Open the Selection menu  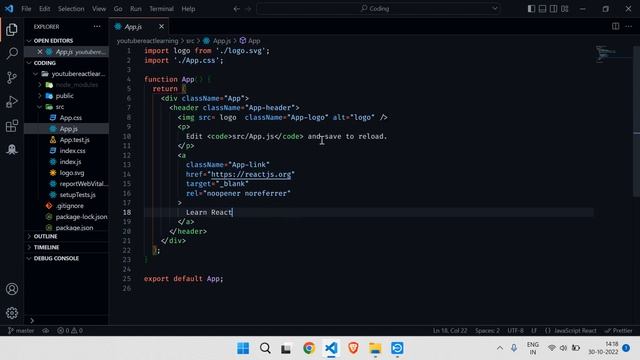tap(71, 9)
